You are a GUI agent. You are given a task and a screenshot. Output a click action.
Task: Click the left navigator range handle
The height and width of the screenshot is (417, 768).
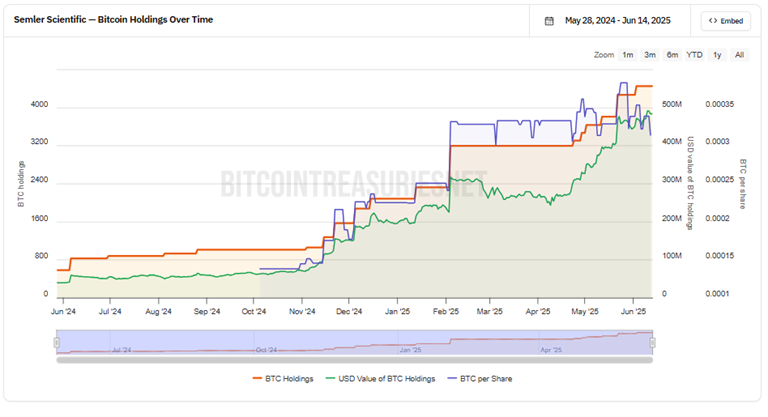click(x=57, y=343)
